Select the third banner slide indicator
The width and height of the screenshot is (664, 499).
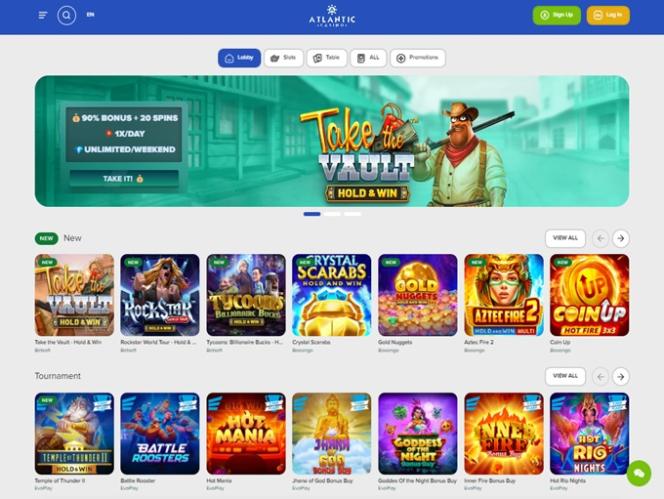click(352, 214)
